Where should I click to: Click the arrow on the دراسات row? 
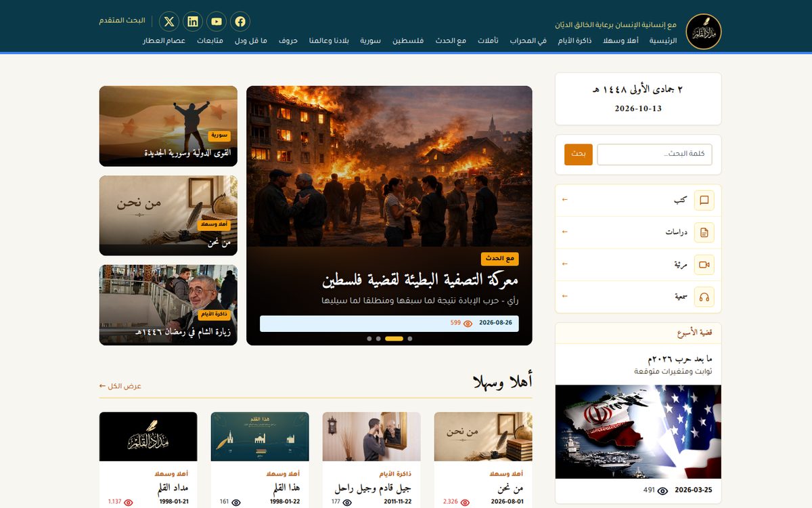(x=565, y=232)
